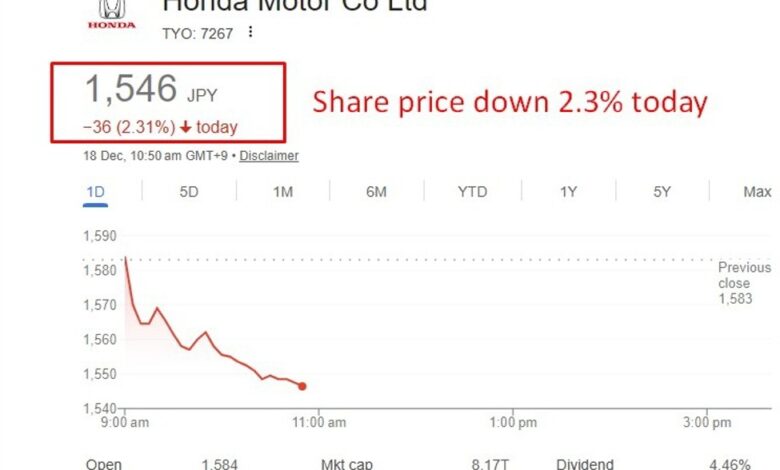780x470 pixels.
Task: Select the 1D time range tab
Action: [95, 192]
